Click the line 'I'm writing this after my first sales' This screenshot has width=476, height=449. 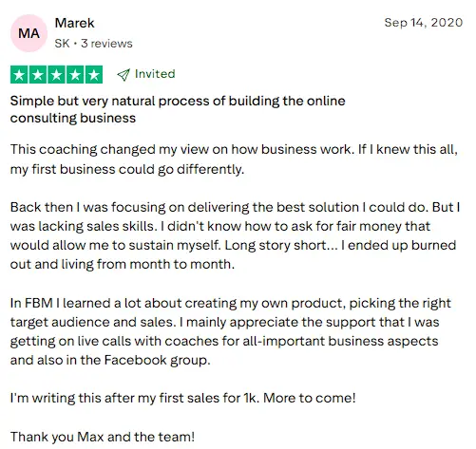pyautogui.click(x=182, y=398)
